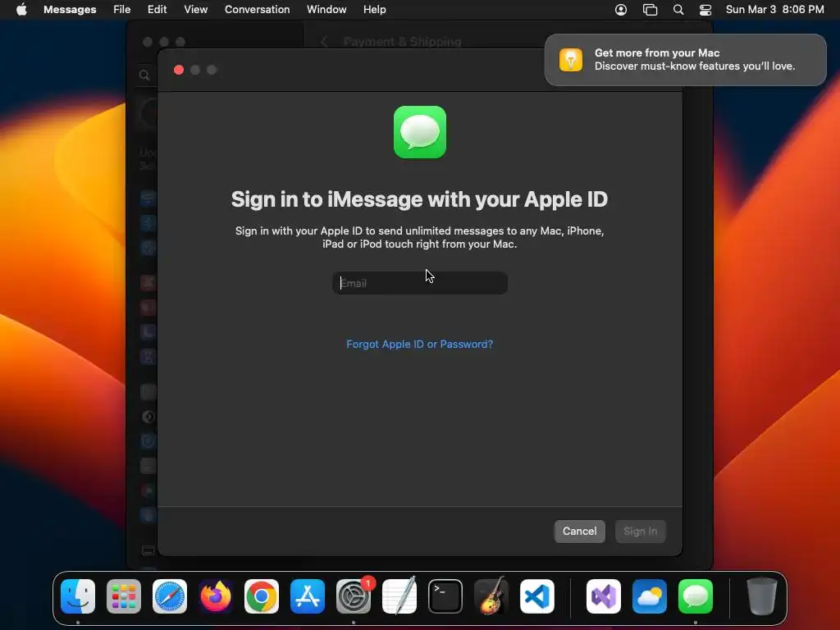Open Terminal from the Dock

click(445, 596)
